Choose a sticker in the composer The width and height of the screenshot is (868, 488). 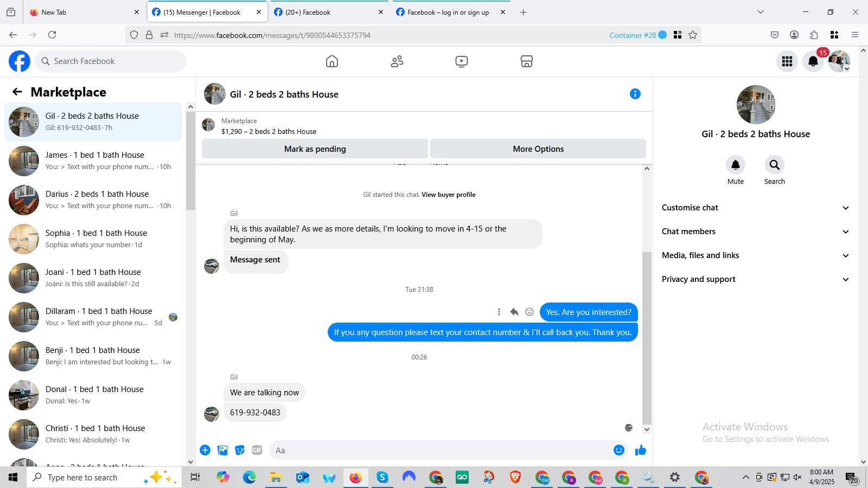[240, 450]
